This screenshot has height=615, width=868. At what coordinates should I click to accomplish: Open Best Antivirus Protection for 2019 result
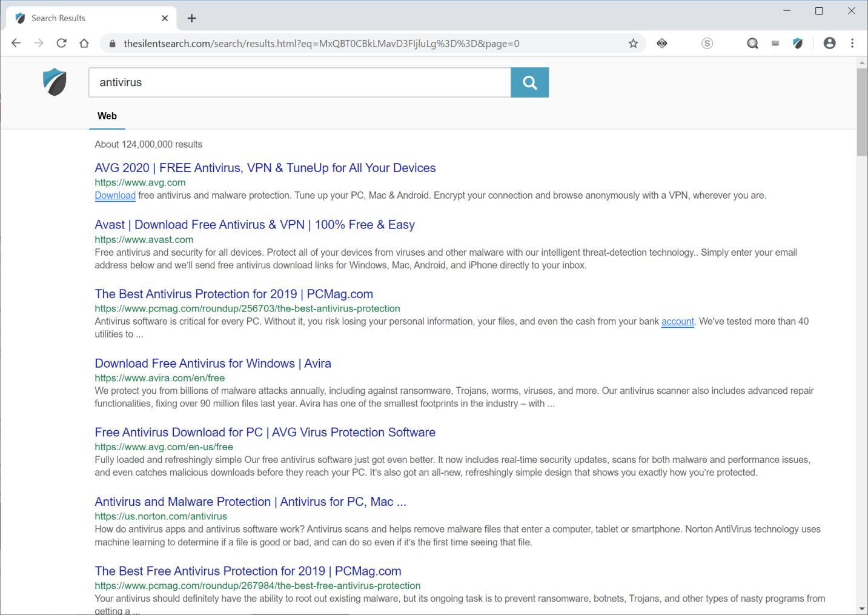[x=234, y=294]
